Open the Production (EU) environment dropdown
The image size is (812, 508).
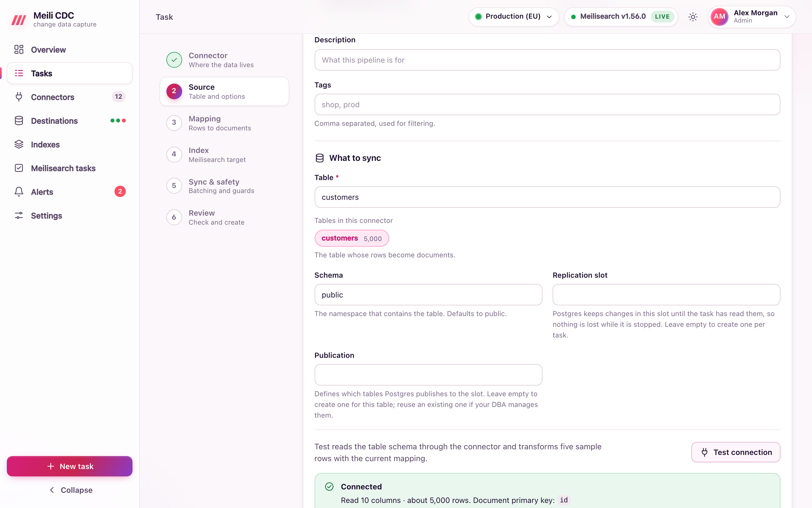click(514, 17)
